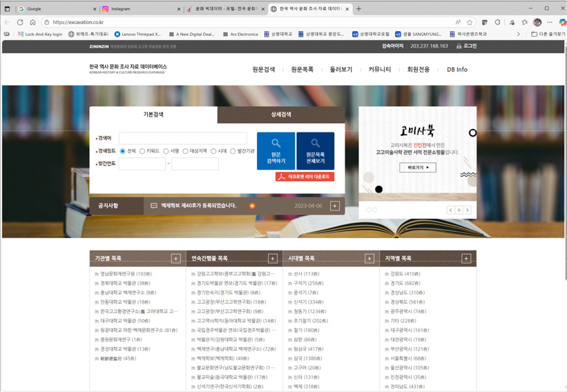Click the 로그인 lock link
This screenshot has height=392, width=567.
click(x=466, y=46)
